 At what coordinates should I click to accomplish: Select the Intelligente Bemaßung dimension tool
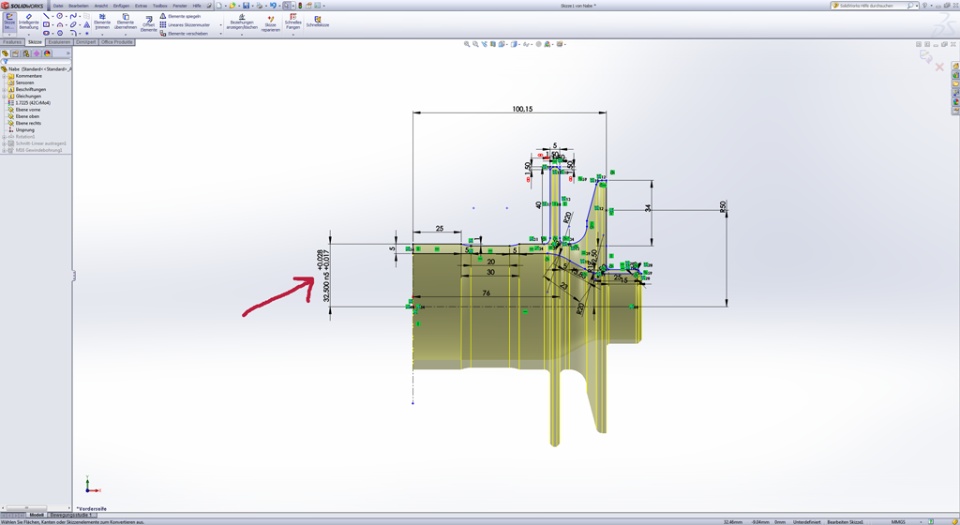29,22
